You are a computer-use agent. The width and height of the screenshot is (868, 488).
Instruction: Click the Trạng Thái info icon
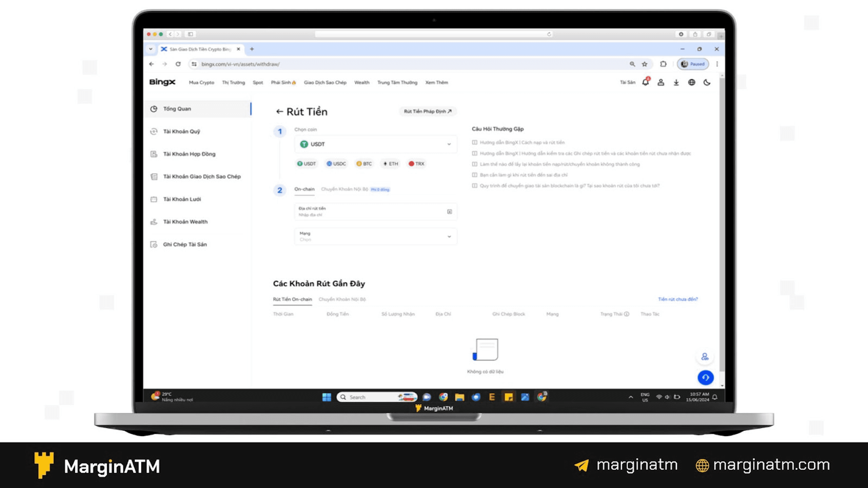(x=627, y=314)
